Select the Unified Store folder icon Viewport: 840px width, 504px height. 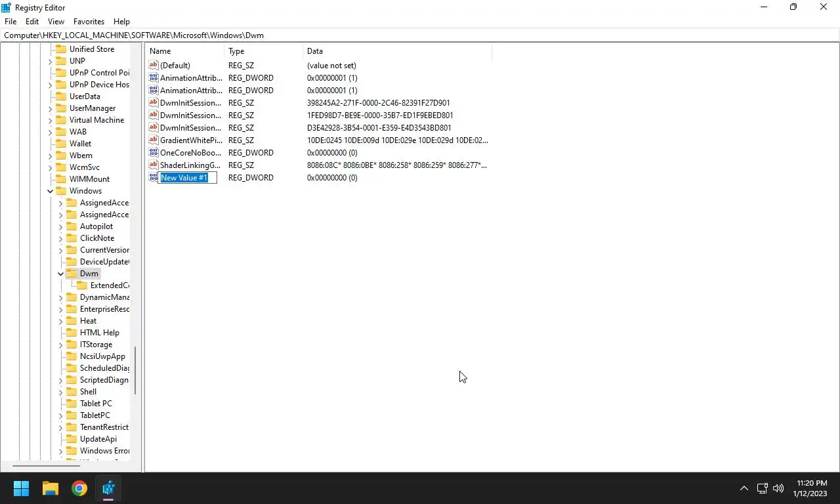point(61,49)
